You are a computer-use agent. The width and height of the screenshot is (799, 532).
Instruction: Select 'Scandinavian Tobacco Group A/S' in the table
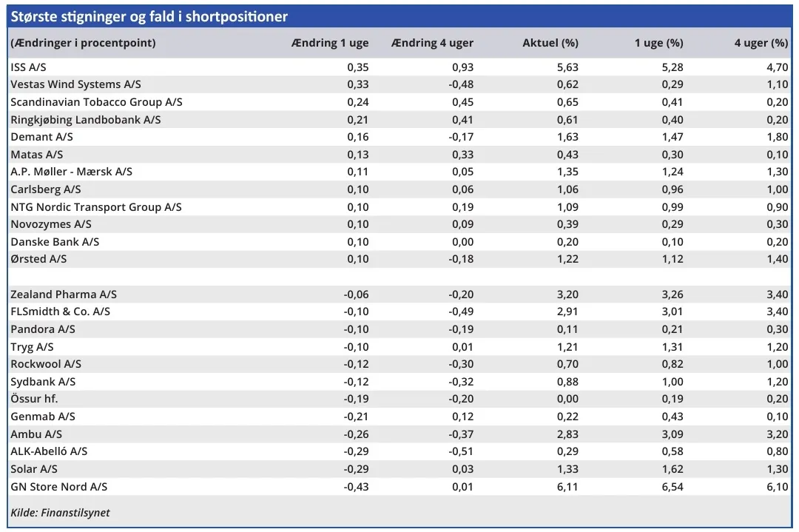[x=96, y=102]
